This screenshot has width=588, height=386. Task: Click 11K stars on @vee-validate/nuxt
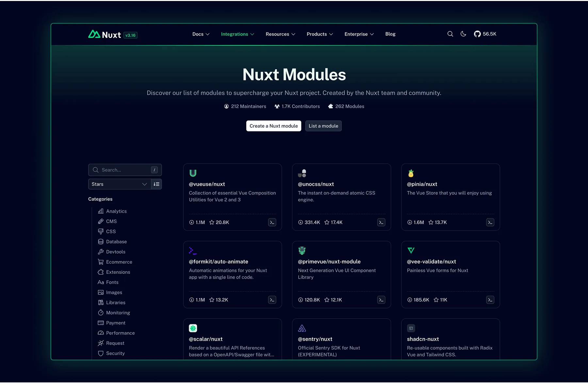pyautogui.click(x=440, y=300)
